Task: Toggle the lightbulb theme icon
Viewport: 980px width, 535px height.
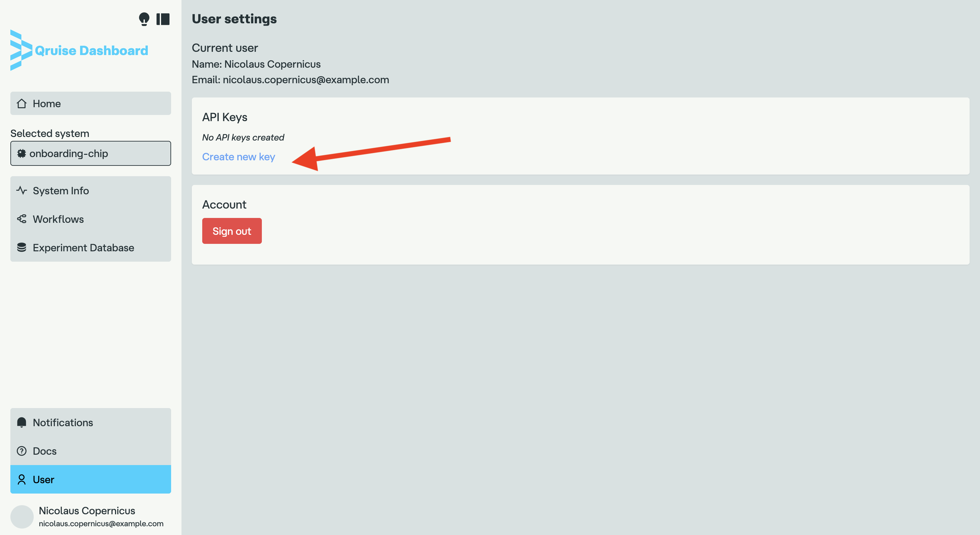Action: coord(144,19)
